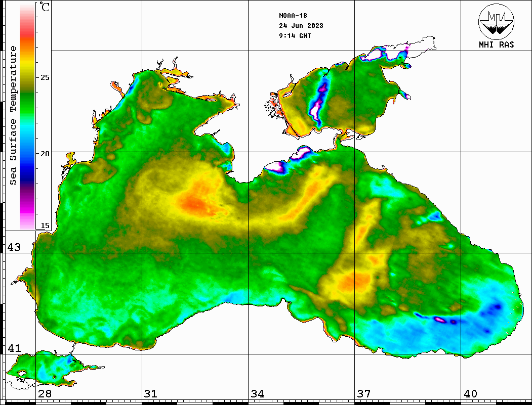Click the NOAA-18 satellite label
Image resolution: width=532 pixels, height=405 pixels.
(x=293, y=16)
